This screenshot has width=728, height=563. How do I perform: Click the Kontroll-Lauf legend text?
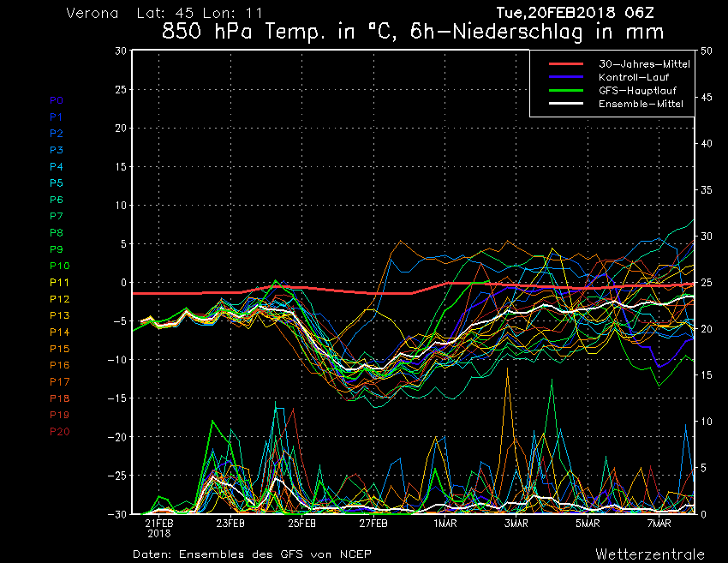[633, 77]
